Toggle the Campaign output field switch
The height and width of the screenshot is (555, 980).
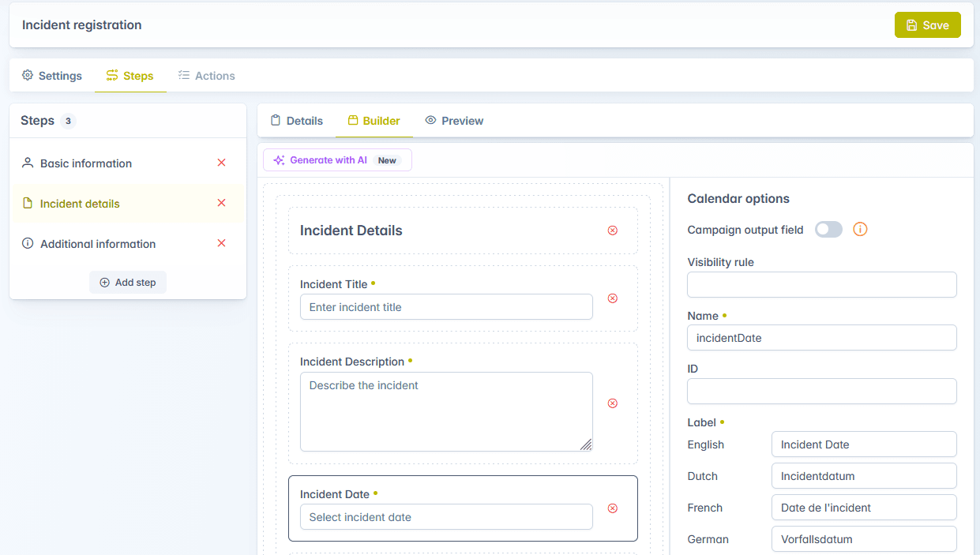pyautogui.click(x=828, y=230)
